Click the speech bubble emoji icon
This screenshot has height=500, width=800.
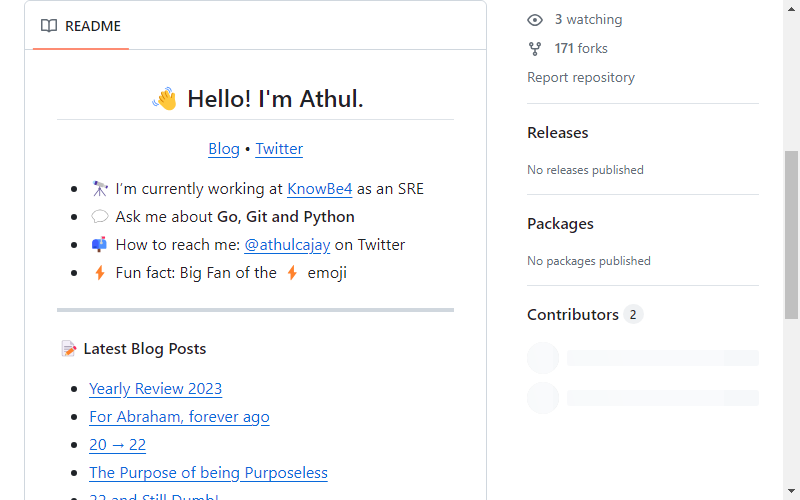100,217
